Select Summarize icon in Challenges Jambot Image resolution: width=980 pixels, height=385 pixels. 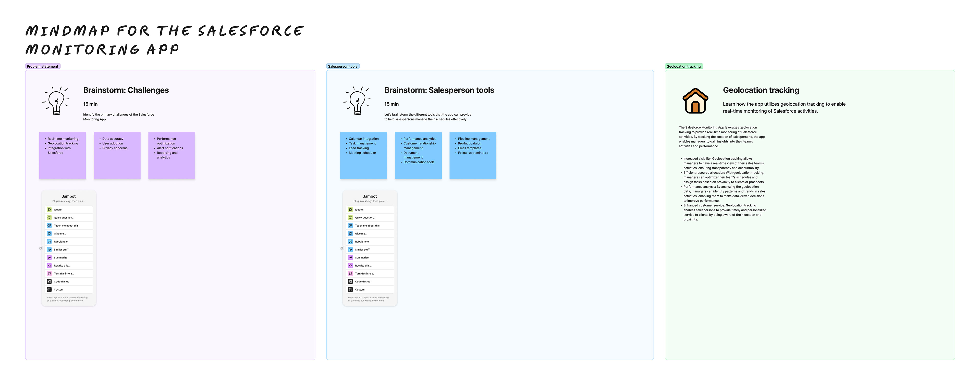[49, 257]
